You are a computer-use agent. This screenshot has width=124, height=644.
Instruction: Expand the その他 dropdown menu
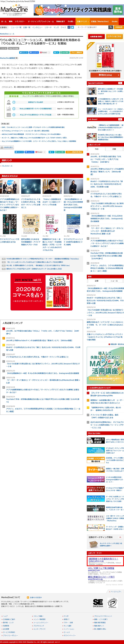coord(71,21)
